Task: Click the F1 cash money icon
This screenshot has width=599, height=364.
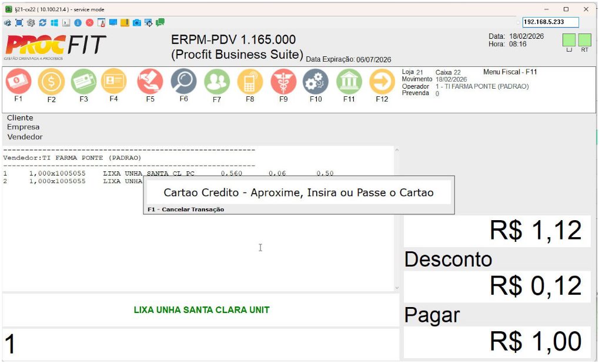Action: (x=18, y=82)
